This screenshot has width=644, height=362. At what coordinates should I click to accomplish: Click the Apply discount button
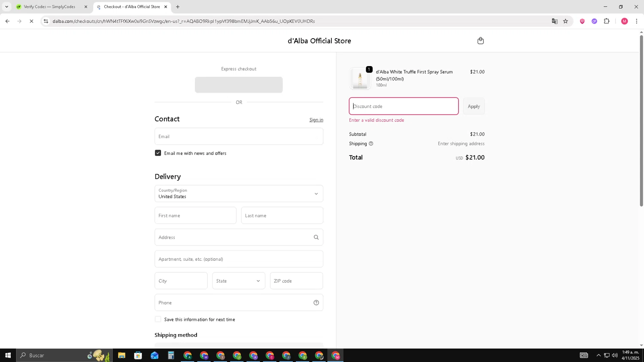pyautogui.click(x=474, y=106)
